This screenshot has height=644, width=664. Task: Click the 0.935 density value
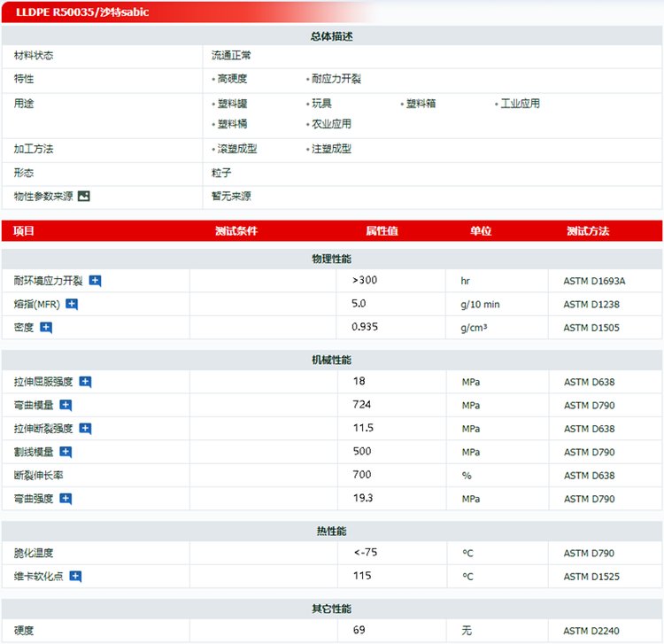tap(365, 327)
